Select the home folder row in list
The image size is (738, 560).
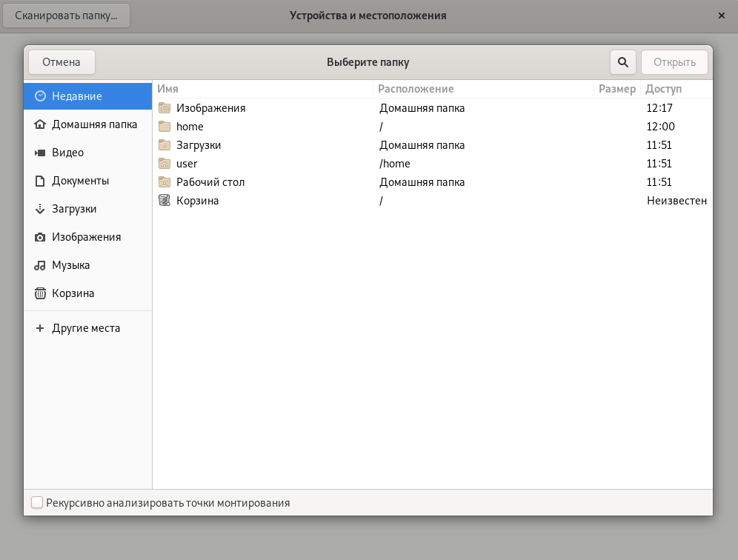click(x=190, y=127)
